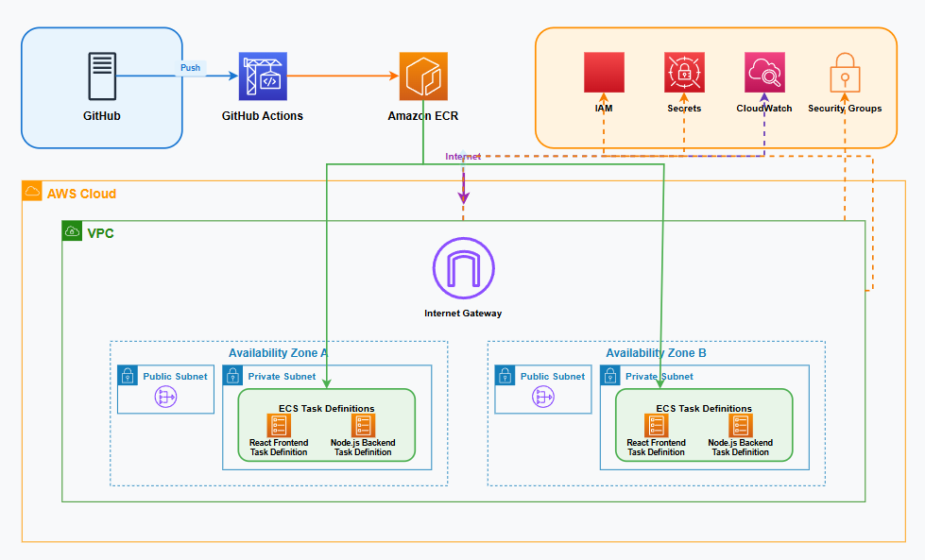
Task: Click the AWS Cloud container icon
Action: pyautogui.click(x=31, y=190)
